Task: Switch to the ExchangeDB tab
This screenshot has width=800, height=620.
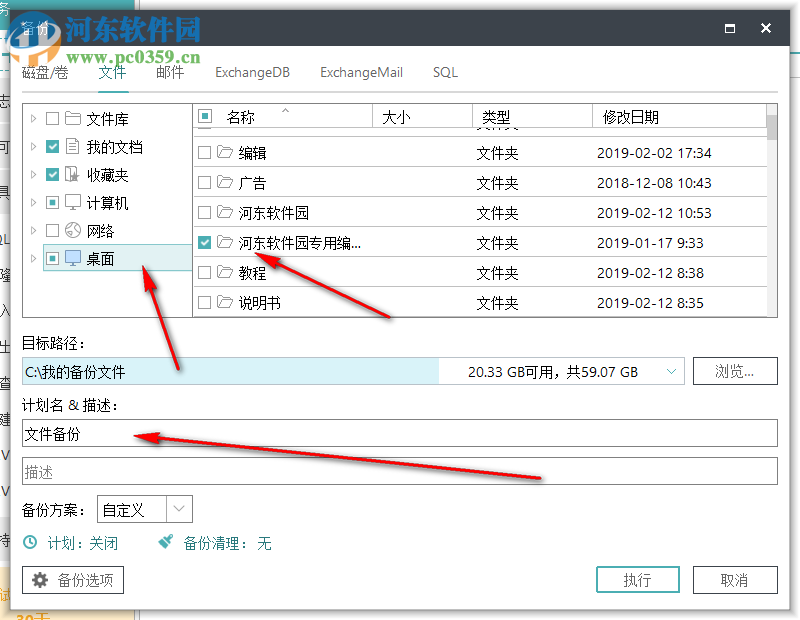Action: (x=252, y=72)
